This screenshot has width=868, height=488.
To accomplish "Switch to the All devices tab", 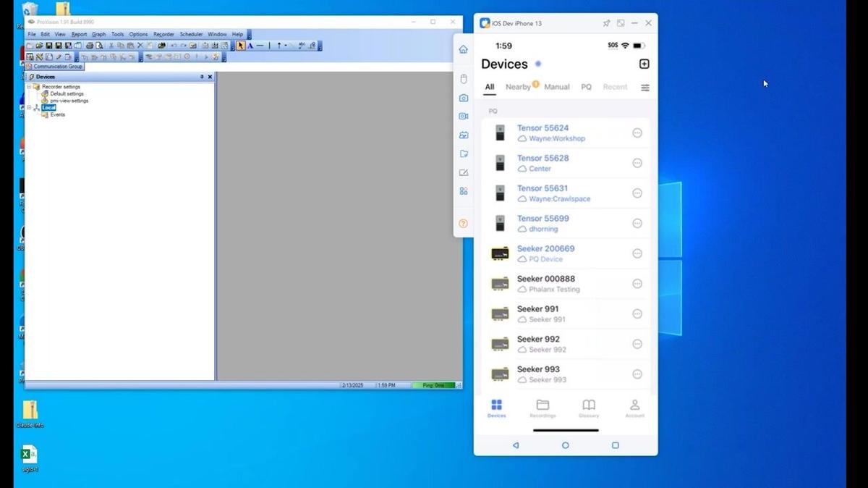I will 490,87.
